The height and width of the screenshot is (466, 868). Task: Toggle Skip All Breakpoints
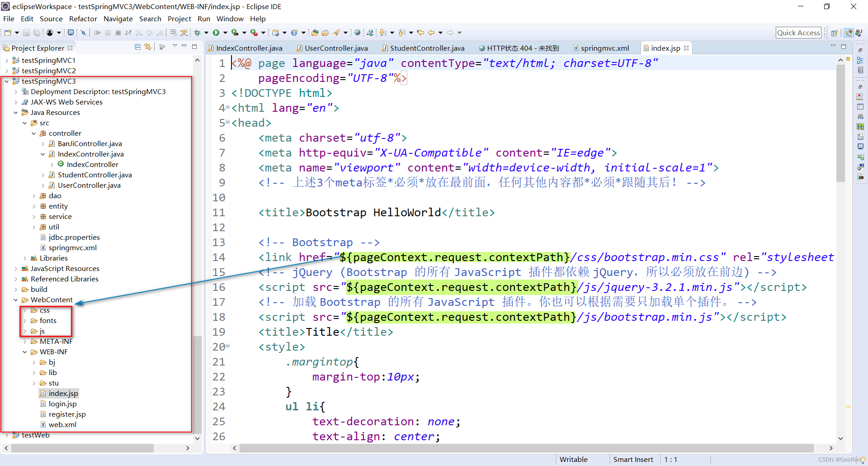point(83,33)
